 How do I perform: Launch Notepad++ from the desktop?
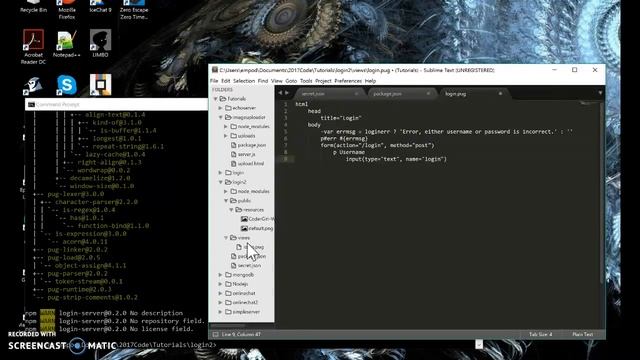(67, 44)
